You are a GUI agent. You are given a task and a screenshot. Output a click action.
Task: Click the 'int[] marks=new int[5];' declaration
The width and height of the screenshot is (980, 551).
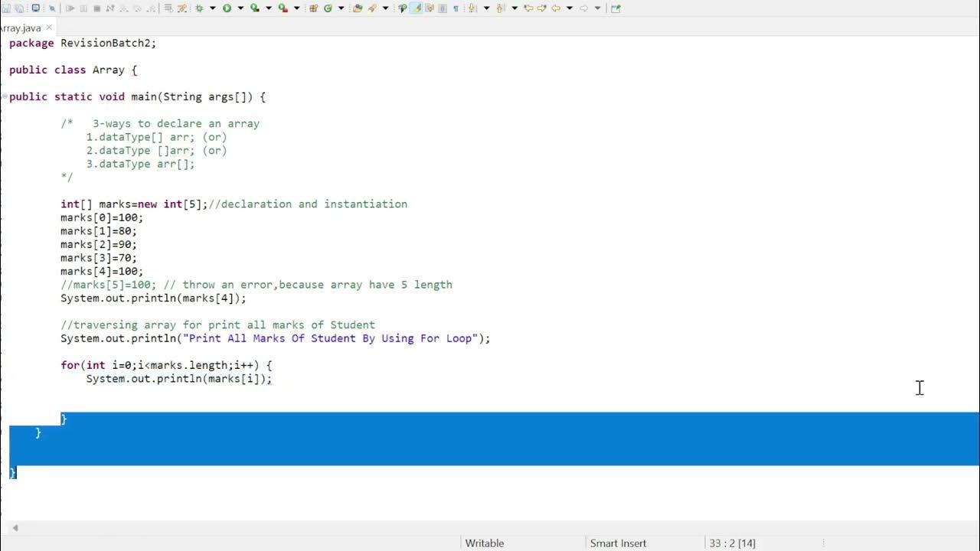(x=134, y=204)
